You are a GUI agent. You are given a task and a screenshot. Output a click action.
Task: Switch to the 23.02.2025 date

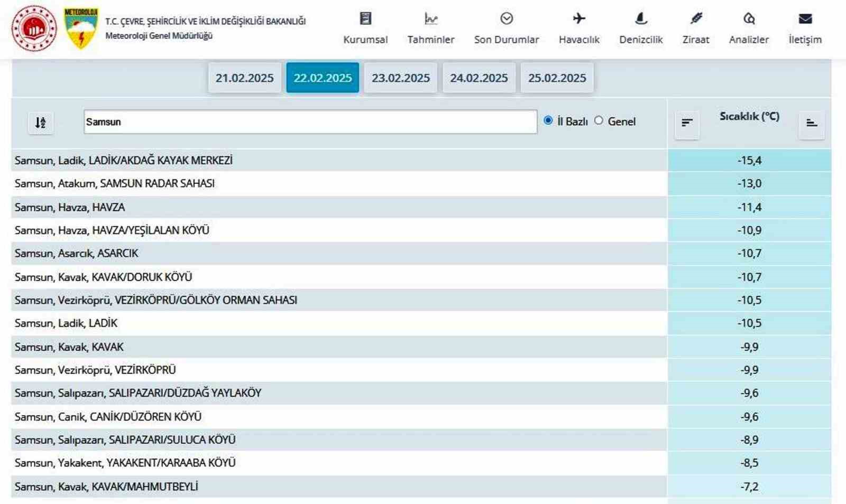[x=400, y=78]
